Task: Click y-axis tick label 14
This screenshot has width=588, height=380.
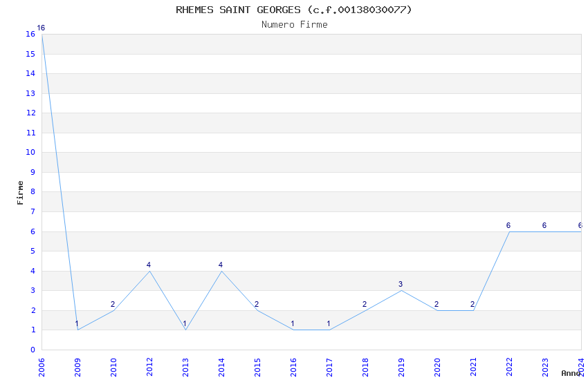Action: click(30, 73)
